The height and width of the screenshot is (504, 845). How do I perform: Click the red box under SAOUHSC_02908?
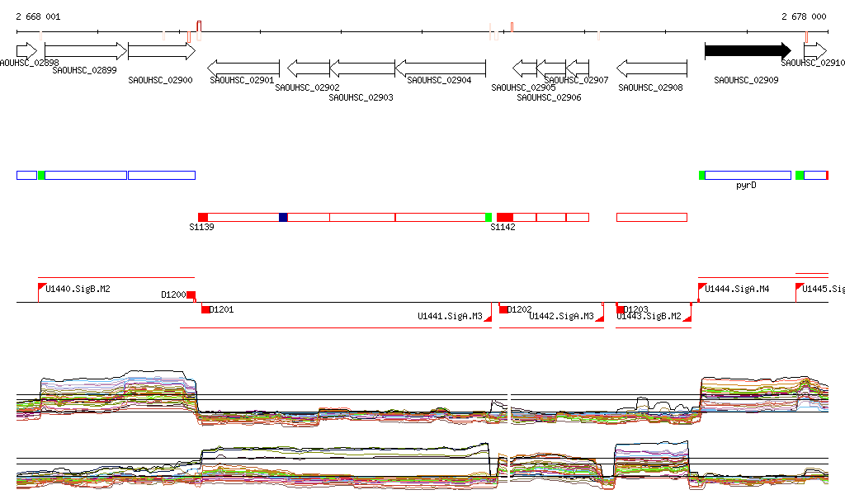[x=652, y=218]
